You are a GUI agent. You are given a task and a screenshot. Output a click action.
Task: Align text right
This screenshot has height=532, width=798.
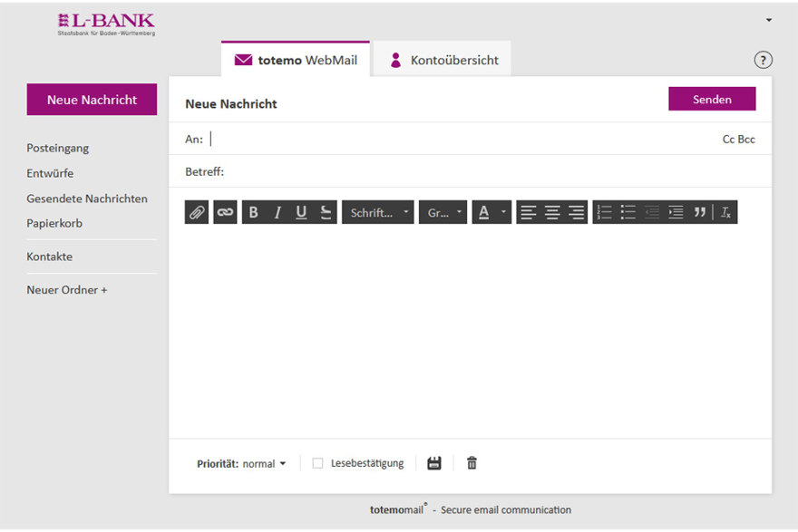[x=576, y=212]
